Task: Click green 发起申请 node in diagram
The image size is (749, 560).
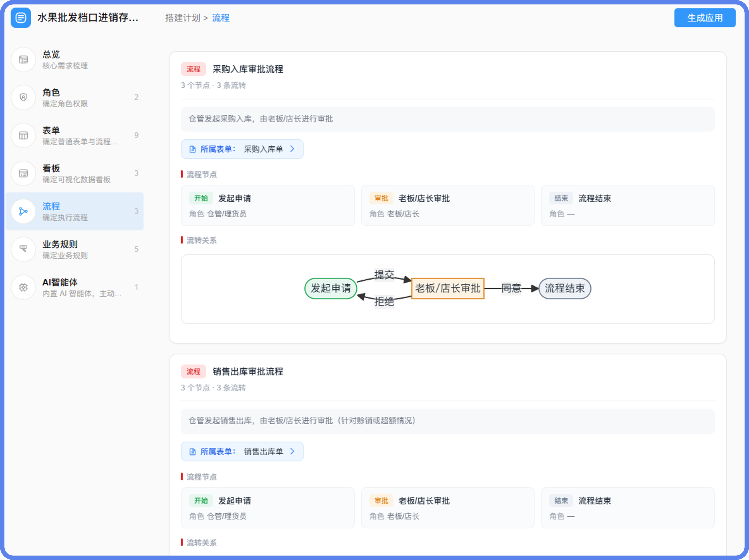Action: (x=331, y=288)
